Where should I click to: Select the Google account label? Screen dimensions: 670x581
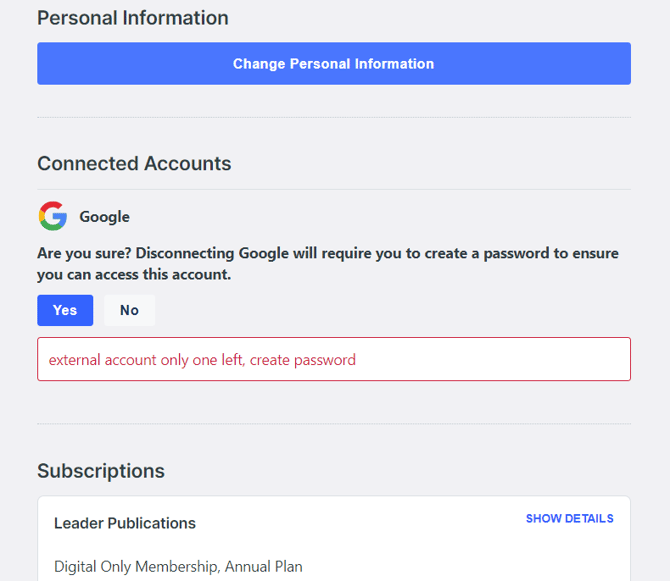coord(105,217)
